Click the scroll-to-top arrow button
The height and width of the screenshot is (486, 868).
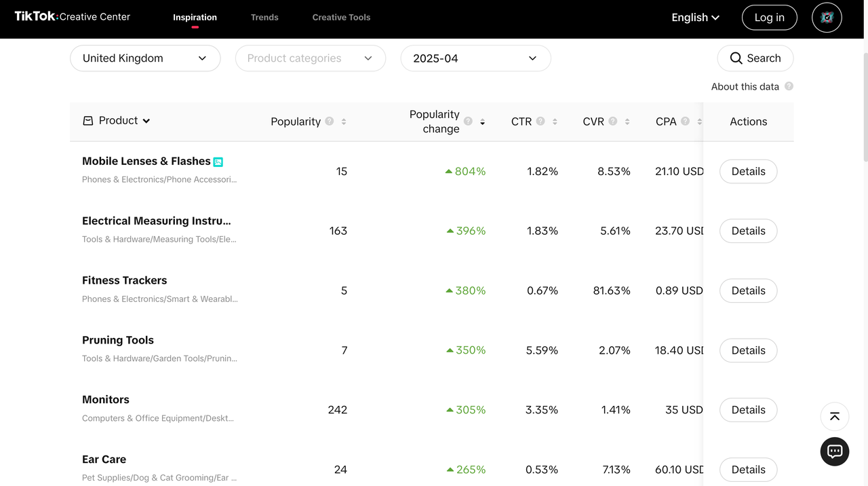pos(835,417)
